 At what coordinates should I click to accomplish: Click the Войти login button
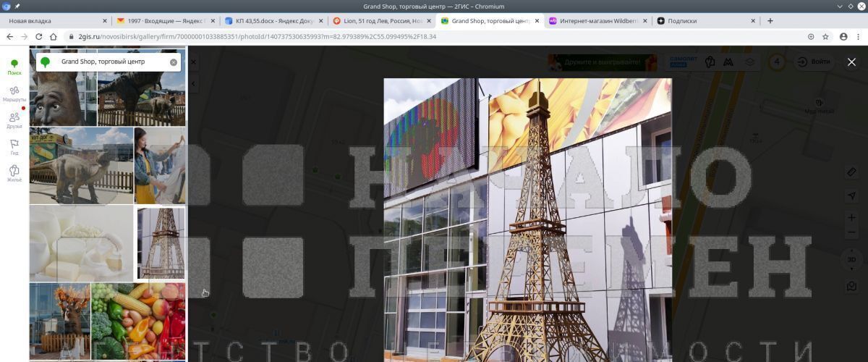tap(814, 62)
